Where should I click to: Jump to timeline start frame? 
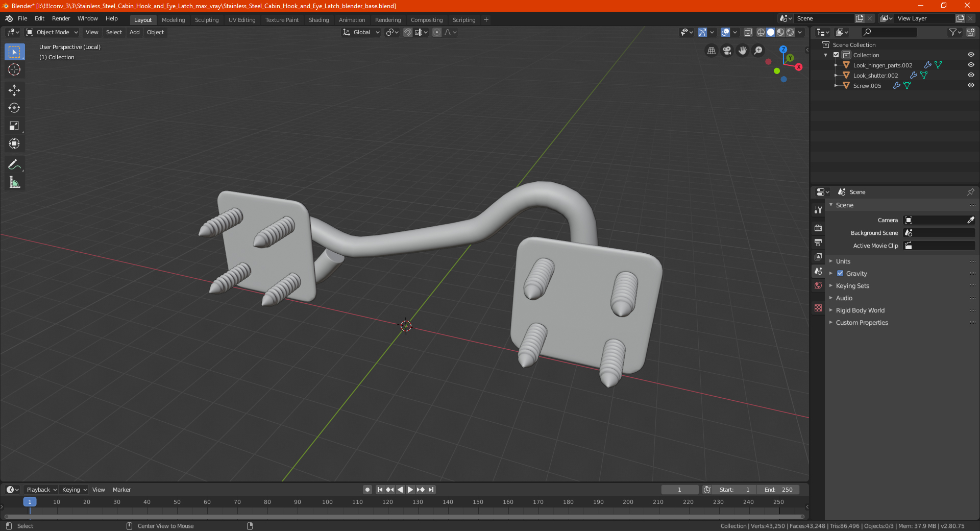click(380, 490)
